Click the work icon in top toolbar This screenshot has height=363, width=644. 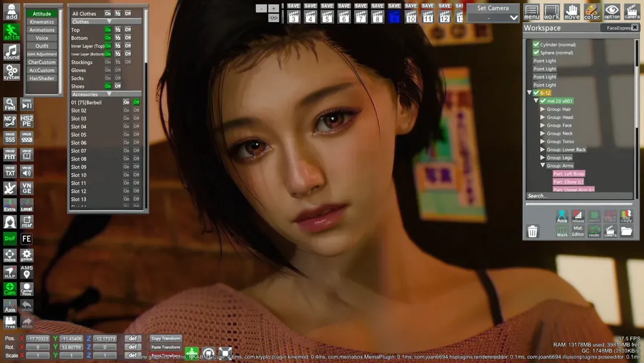pos(552,12)
